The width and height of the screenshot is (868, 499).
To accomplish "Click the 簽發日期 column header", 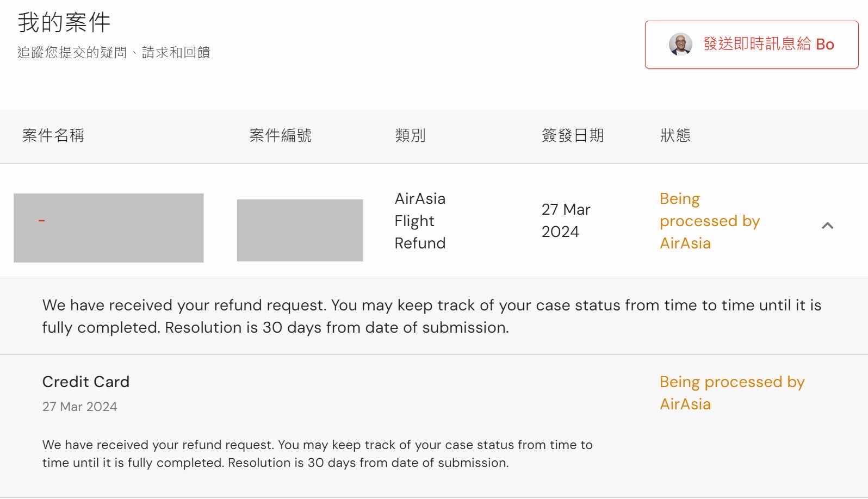I will [x=573, y=135].
